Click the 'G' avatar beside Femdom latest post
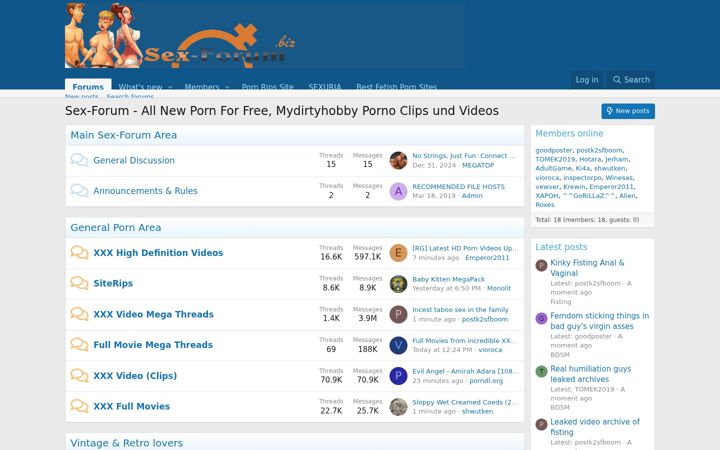 tap(541, 318)
